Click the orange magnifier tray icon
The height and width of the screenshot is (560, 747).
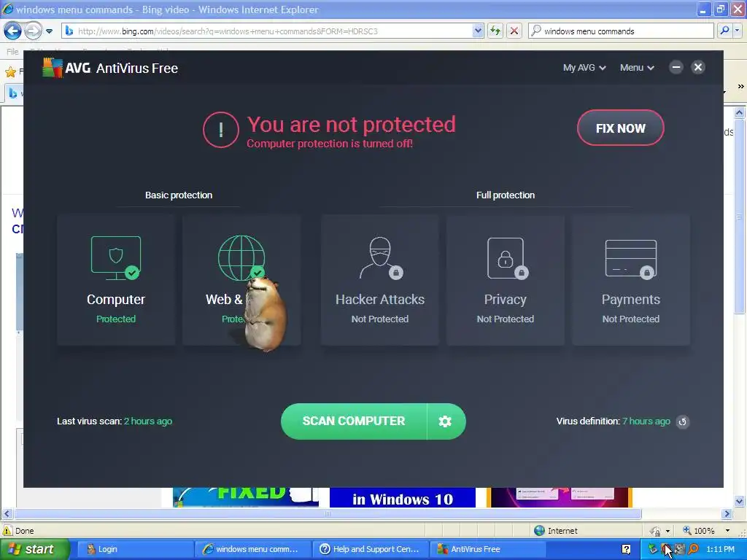pyautogui.click(x=694, y=549)
